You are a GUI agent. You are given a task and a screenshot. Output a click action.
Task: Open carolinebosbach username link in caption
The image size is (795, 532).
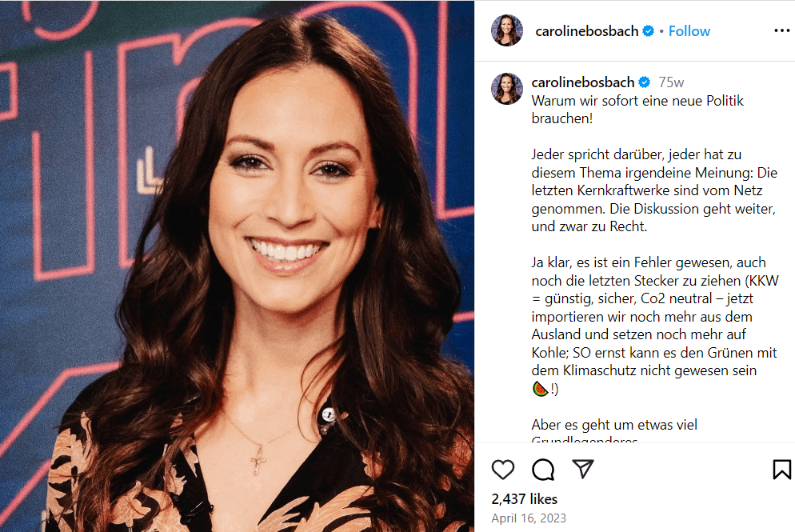582,82
